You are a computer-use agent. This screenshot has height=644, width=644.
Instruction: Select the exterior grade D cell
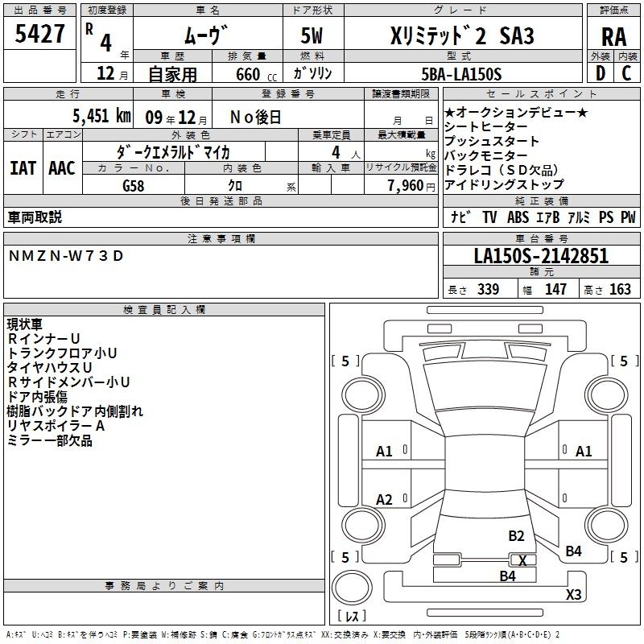point(601,73)
